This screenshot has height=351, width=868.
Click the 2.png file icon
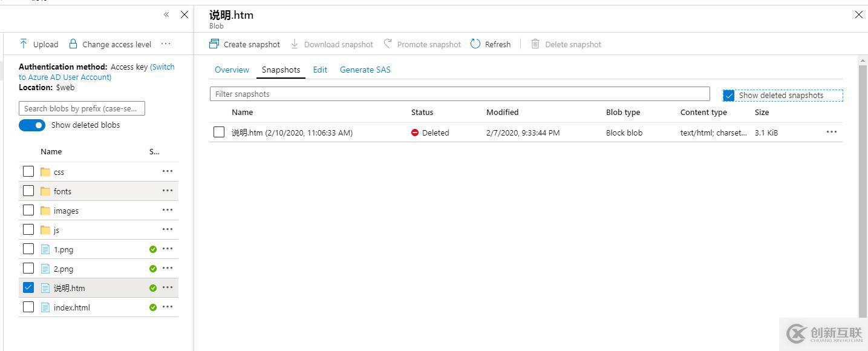click(x=45, y=269)
